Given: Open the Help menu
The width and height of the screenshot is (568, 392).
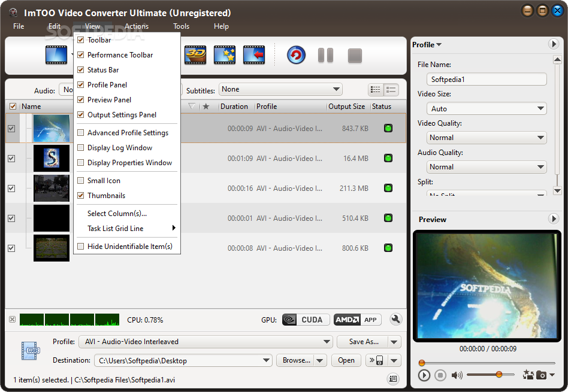Looking at the screenshot, I should click(221, 26).
